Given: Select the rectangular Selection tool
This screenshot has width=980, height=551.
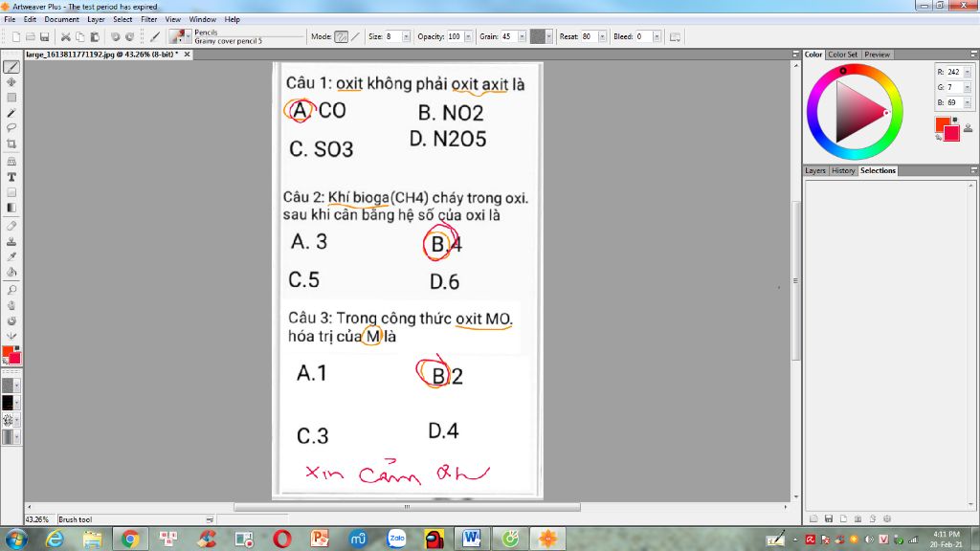Looking at the screenshot, I should click(x=11, y=98).
